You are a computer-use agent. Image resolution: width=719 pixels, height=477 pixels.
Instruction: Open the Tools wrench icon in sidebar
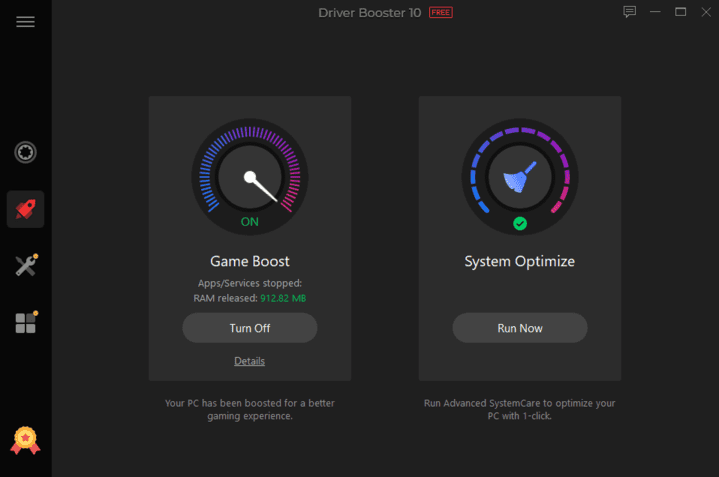pos(26,266)
